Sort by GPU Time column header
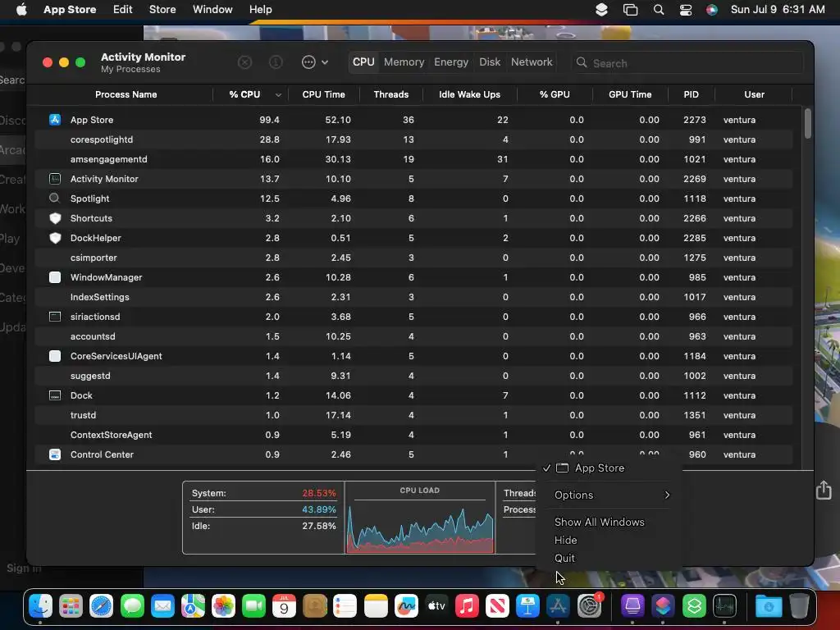This screenshot has width=840, height=630. click(630, 94)
